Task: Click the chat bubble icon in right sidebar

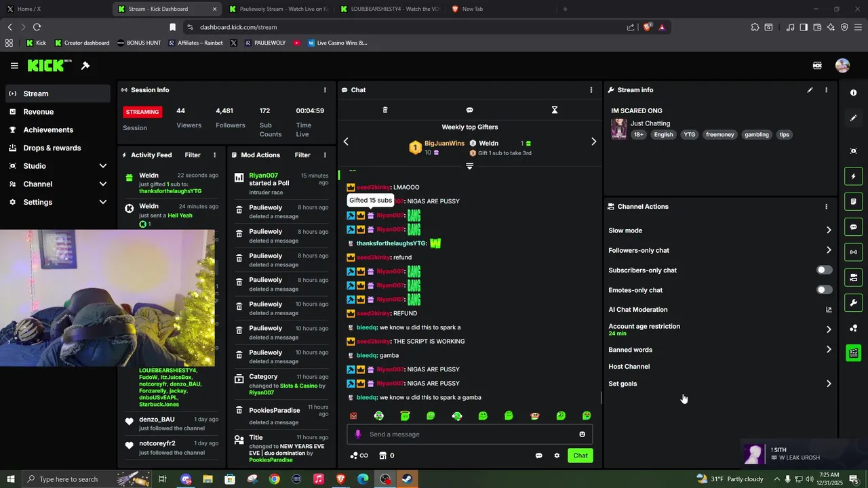Action: tap(854, 227)
